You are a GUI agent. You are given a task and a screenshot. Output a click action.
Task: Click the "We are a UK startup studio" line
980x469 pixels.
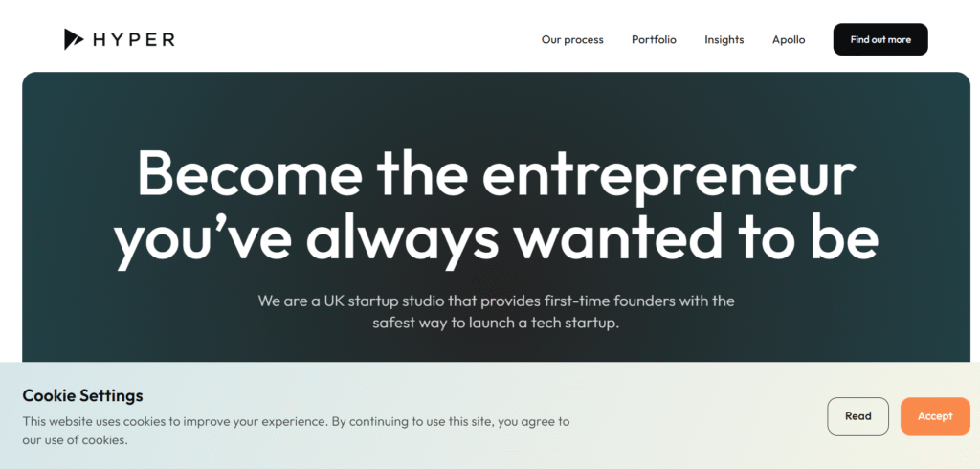[x=496, y=301]
